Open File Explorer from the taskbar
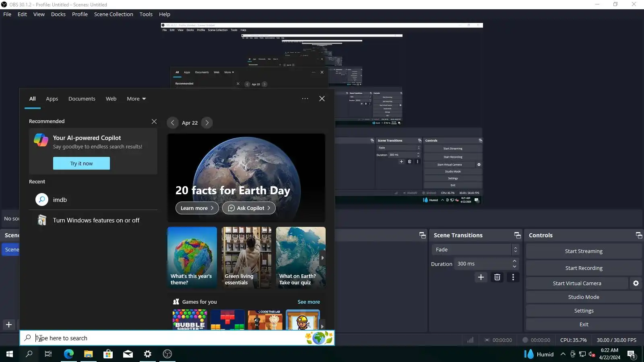 pos(89,354)
